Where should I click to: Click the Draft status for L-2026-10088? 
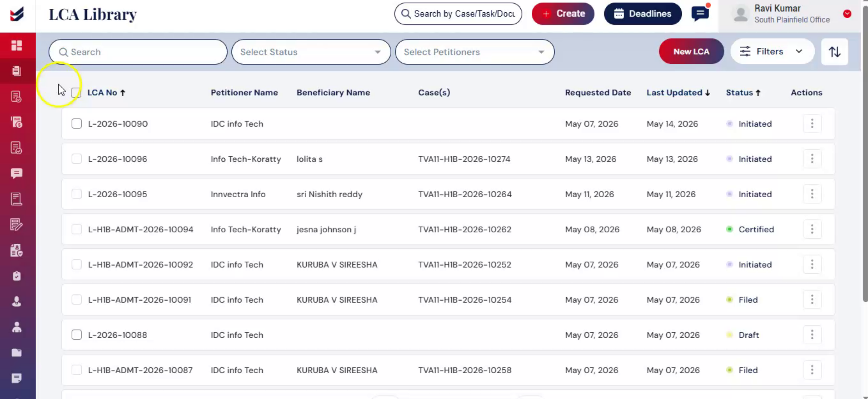pyautogui.click(x=749, y=335)
